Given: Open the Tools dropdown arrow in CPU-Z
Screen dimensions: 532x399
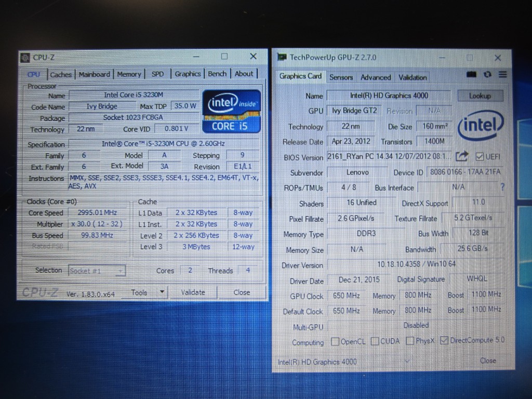Looking at the screenshot, I should 162,292.
